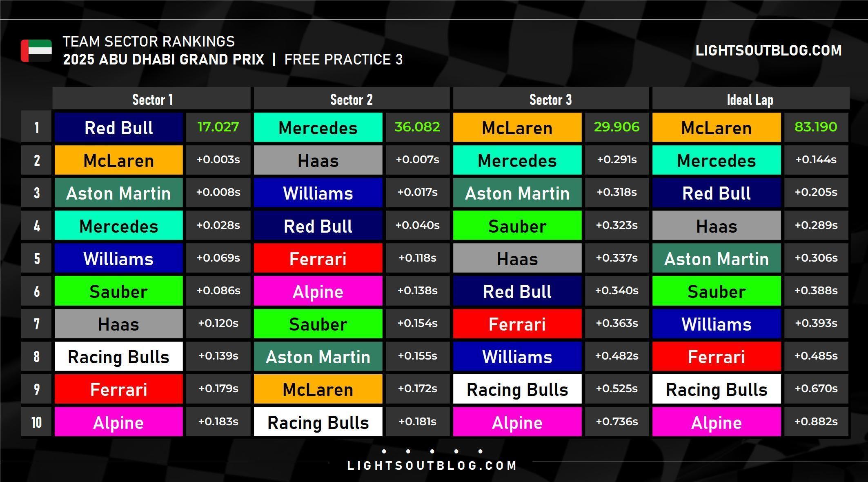
Task: Select the Sector 2 column header
Action: [x=351, y=100]
